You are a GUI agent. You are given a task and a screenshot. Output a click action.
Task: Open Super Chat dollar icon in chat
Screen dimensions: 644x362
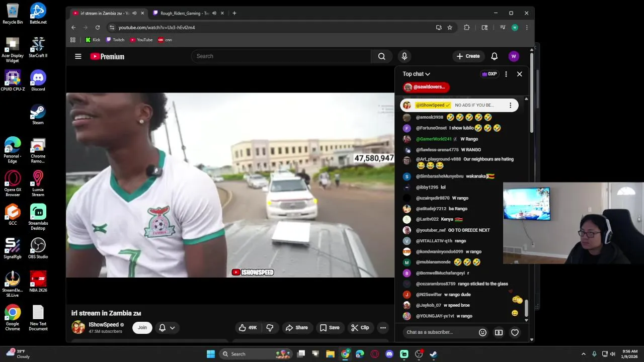(499, 332)
